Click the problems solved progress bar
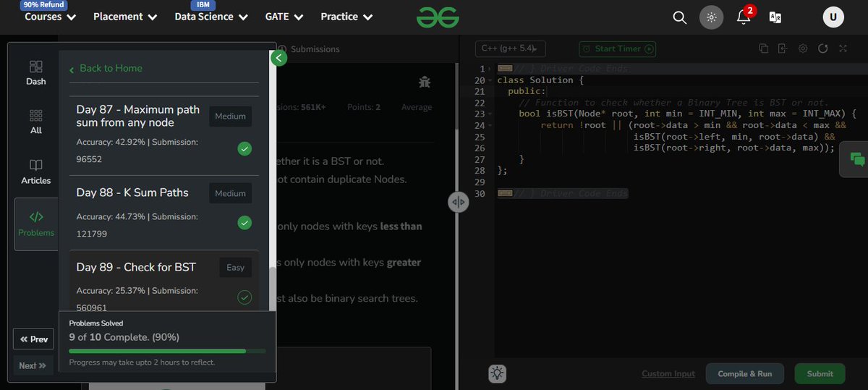868x390 pixels. pyautogui.click(x=167, y=351)
